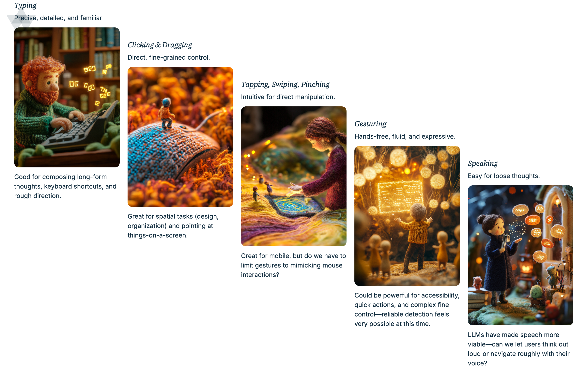This screenshot has height=368, width=588.
Task: Click 'Precise, detailed, and familiar' subtitle
Action: click(58, 18)
